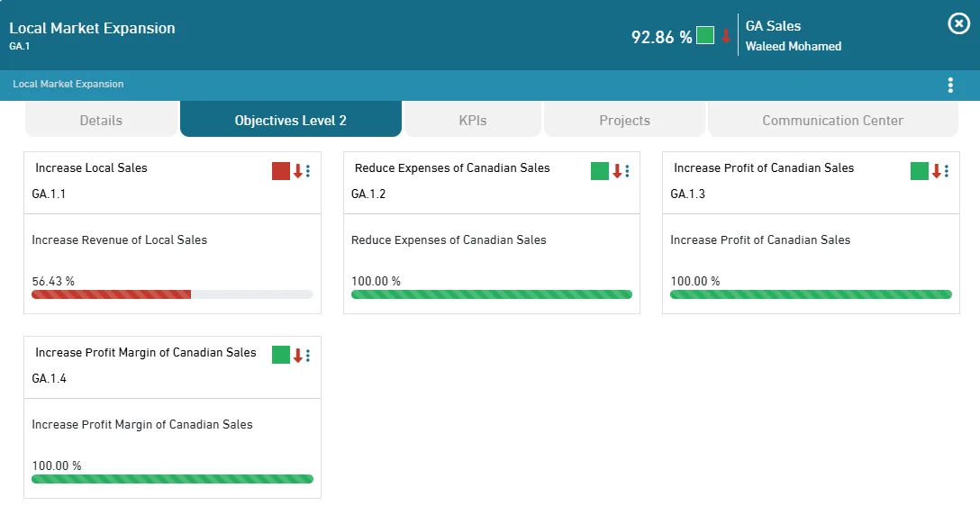Click green status square on GA.1.4 card
980x515 pixels.
(x=281, y=356)
